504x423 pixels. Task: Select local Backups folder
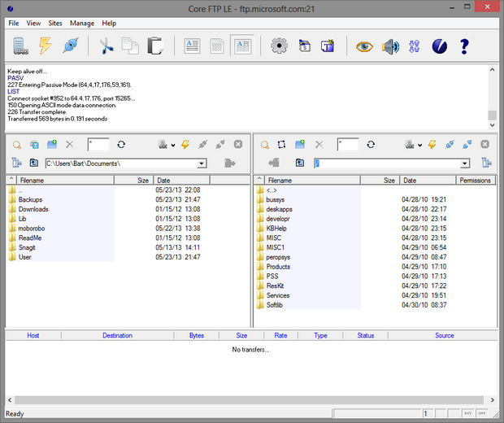click(30, 199)
